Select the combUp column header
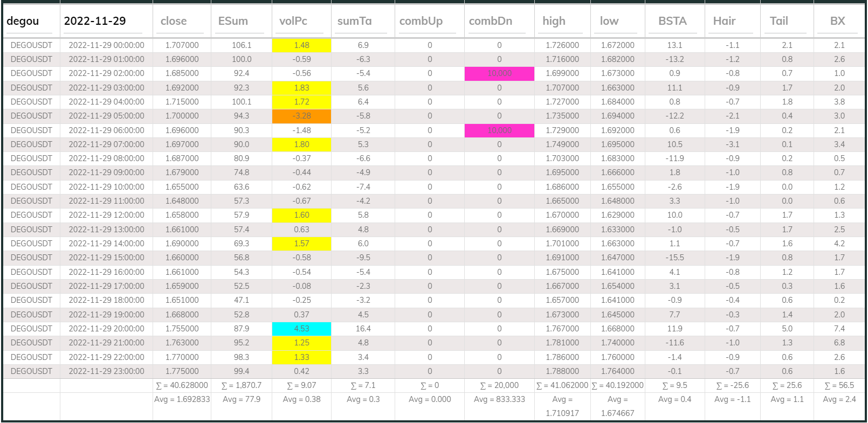This screenshot has height=423, width=868. pyautogui.click(x=421, y=21)
